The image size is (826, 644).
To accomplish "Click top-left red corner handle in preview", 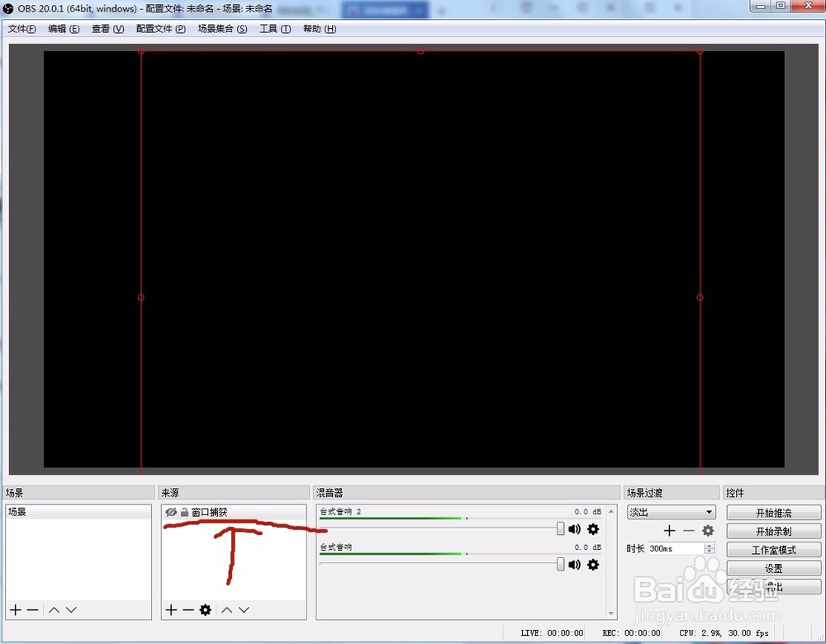I will (141, 51).
